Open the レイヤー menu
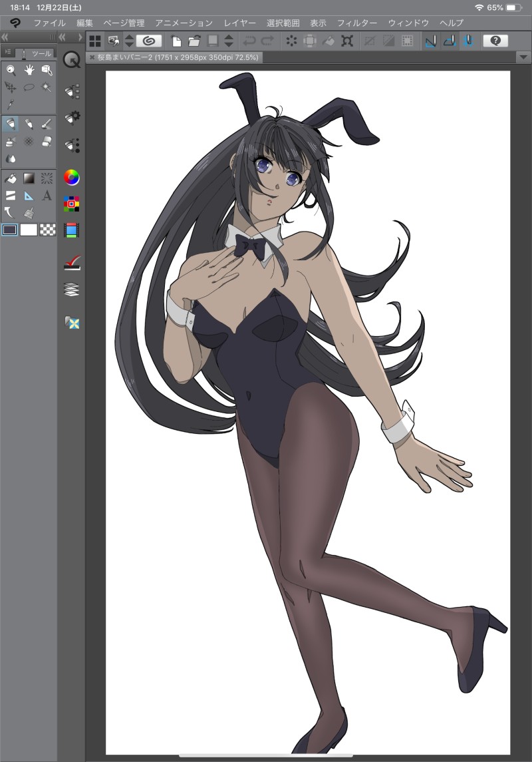This screenshot has height=762, width=532. tap(240, 23)
